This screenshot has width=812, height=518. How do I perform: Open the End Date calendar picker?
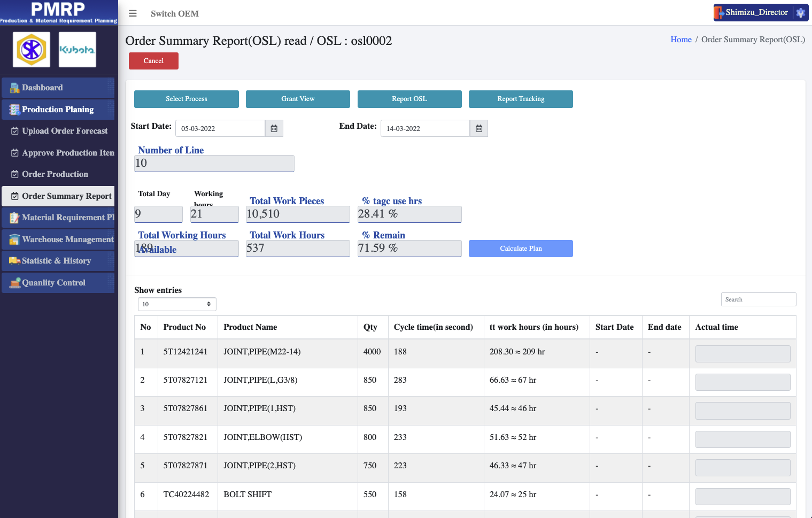click(x=479, y=128)
